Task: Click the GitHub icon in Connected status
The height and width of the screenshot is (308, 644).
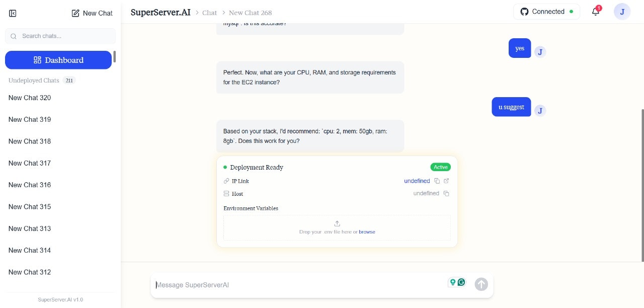Action: (524, 11)
